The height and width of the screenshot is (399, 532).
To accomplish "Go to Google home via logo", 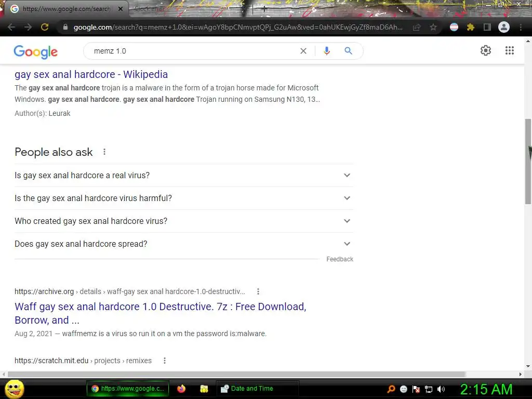I will click(x=36, y=52).
